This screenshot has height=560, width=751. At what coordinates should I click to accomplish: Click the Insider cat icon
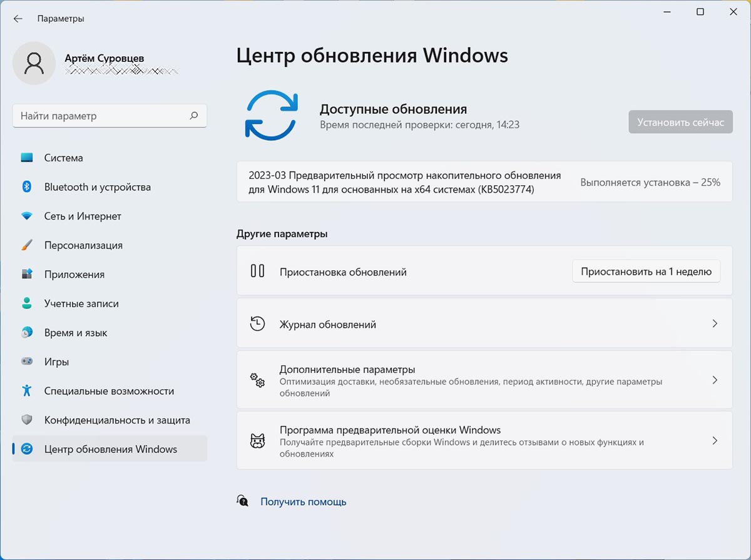tap(257, 440)
